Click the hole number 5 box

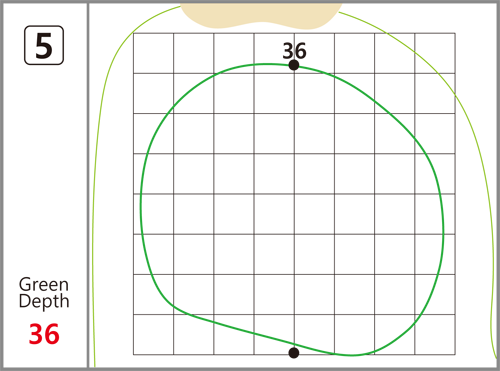tap(44, 45)
